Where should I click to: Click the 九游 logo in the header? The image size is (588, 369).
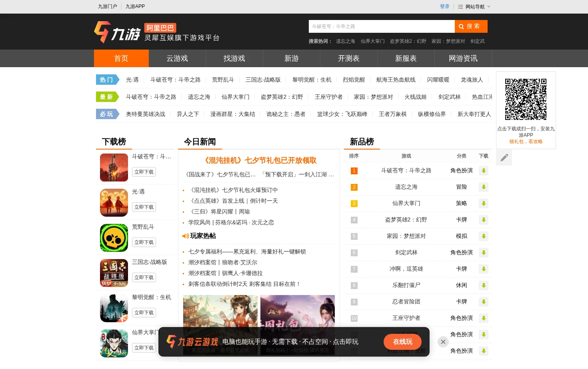click(x=118, y=32)
